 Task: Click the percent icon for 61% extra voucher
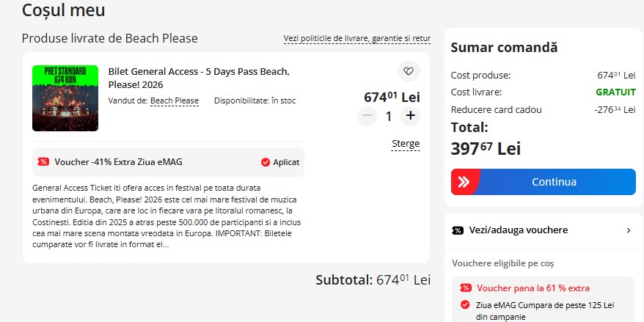coord(465,288)
